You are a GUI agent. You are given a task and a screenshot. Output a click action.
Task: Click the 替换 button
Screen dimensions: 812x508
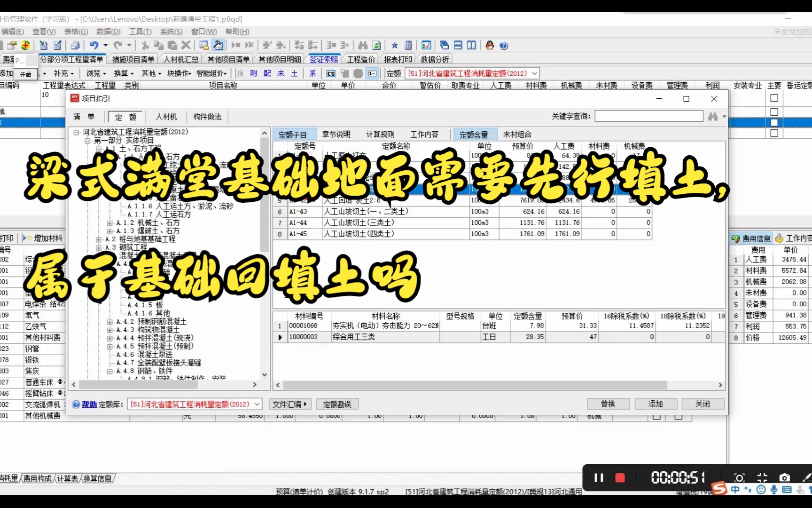click(x=608, y=404)
